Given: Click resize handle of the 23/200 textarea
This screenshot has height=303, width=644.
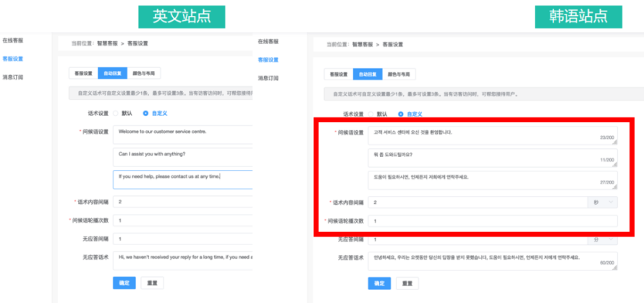Looking at the screenshot, I should [615, 142].
